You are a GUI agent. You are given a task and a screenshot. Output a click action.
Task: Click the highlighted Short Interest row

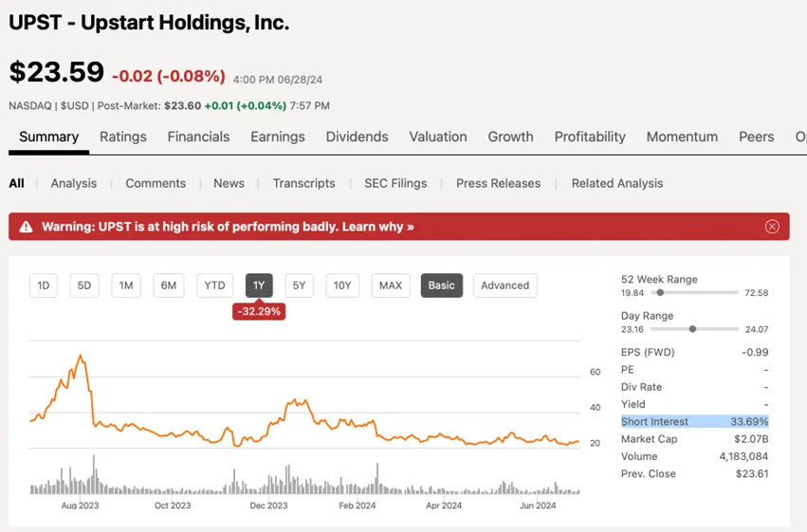coord(695,421)
